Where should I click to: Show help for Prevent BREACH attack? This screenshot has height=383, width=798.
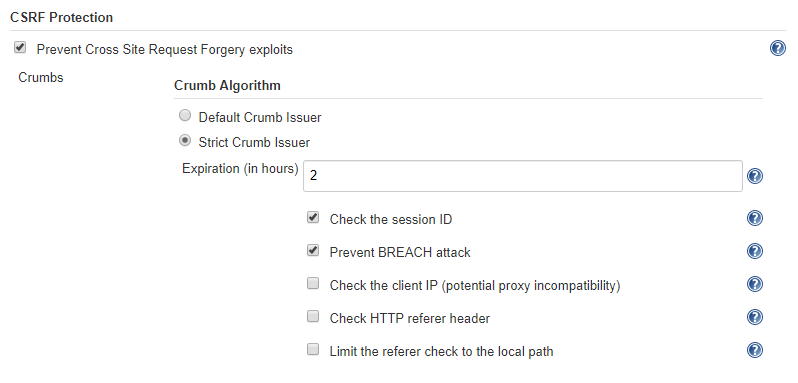pyautogui.click(x=755, y=251)
